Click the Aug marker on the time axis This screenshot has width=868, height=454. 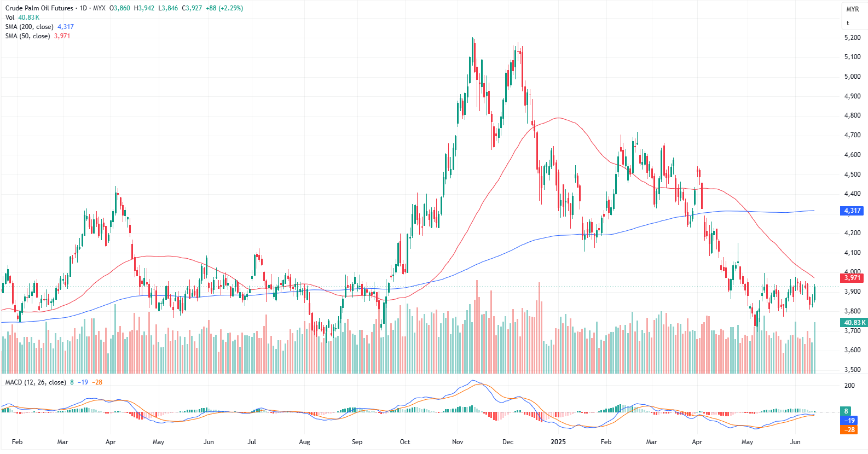[304, 442]
